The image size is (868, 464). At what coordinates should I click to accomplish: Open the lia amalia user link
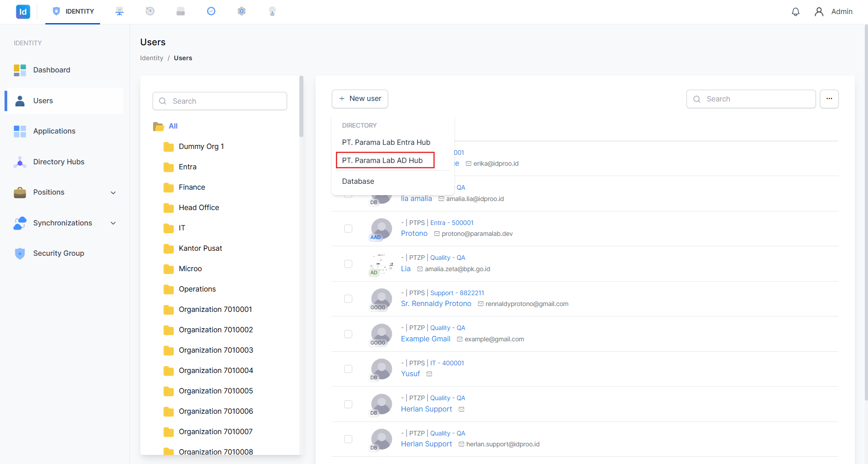(417, 199)
